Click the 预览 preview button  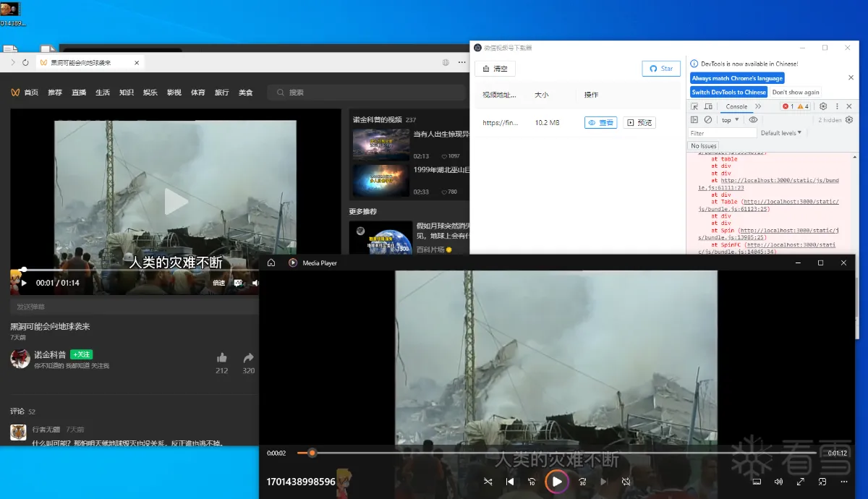tap(639, 123)
